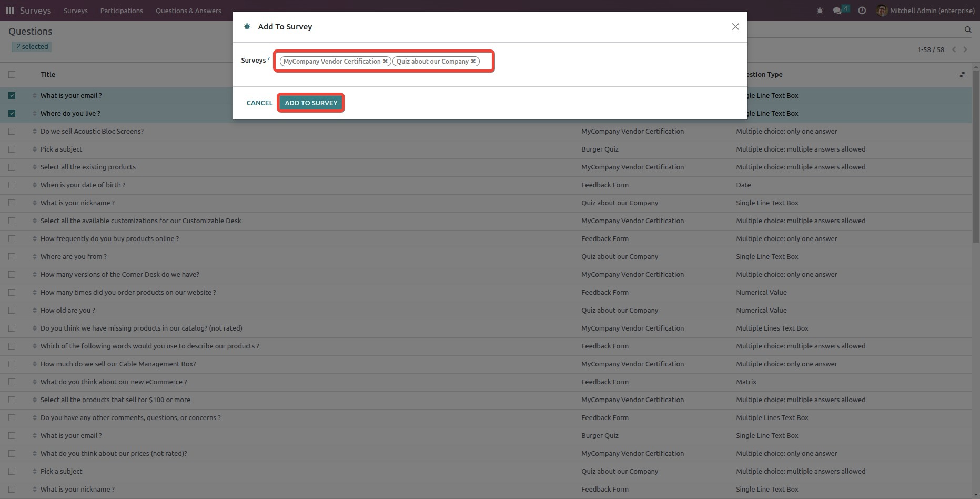Click into the Surveys tags input field
The image size is (980, 499).
tap(485, 62)
